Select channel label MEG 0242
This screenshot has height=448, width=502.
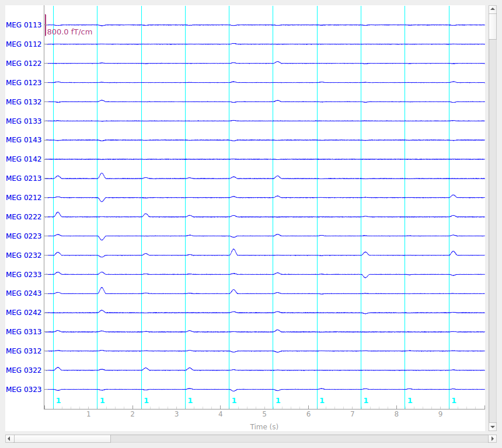click(x=24, y=312)
